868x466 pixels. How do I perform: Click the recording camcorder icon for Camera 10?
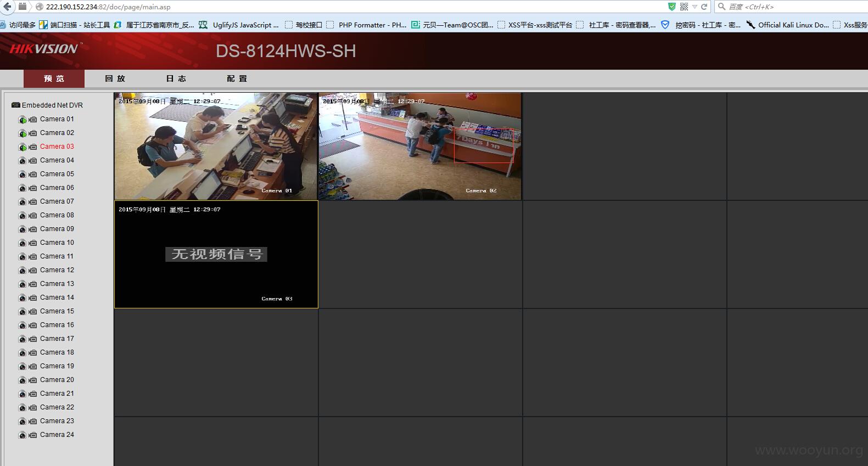point(33,243)
